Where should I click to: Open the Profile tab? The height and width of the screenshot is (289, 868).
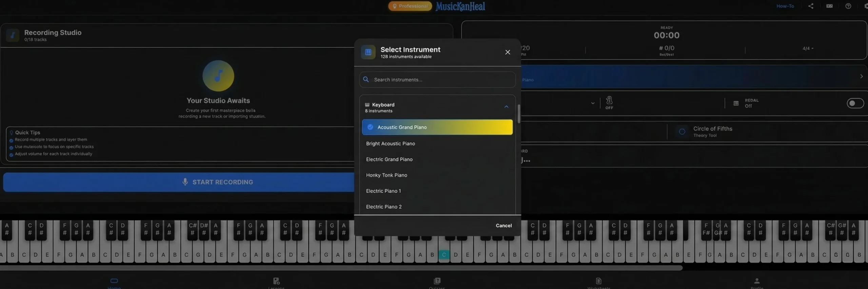click(756, 283)
